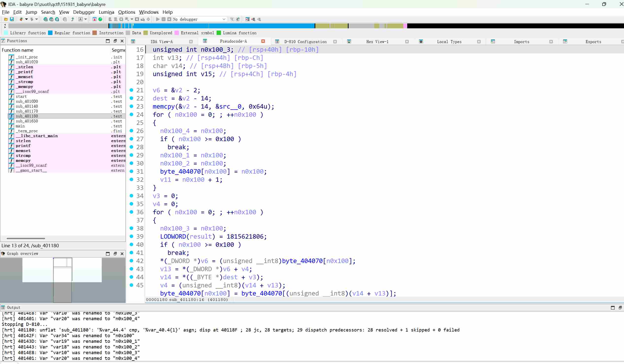The width and height of the screenshot is (624, 364).
Task: Toggle breakpoint dot on line 21
Action: tap(132, 90)
